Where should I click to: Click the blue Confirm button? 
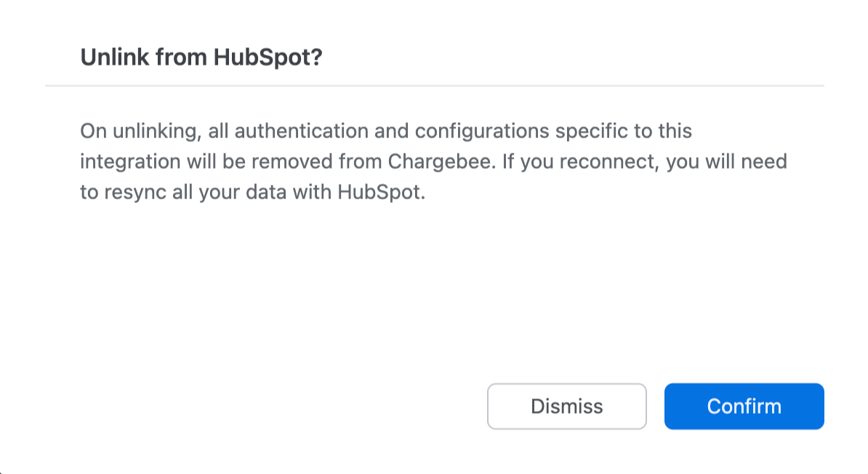point(744,406)
